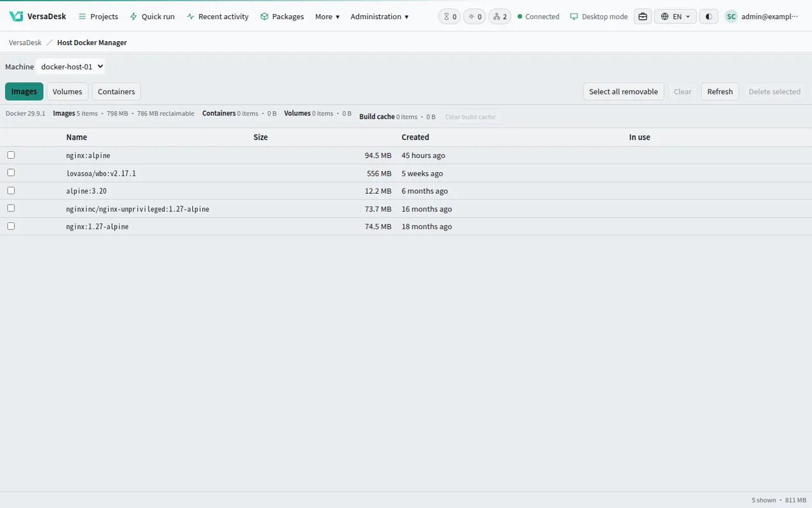Click the 45 hours ago created cell
812x508 pixels.
point(423,156)
